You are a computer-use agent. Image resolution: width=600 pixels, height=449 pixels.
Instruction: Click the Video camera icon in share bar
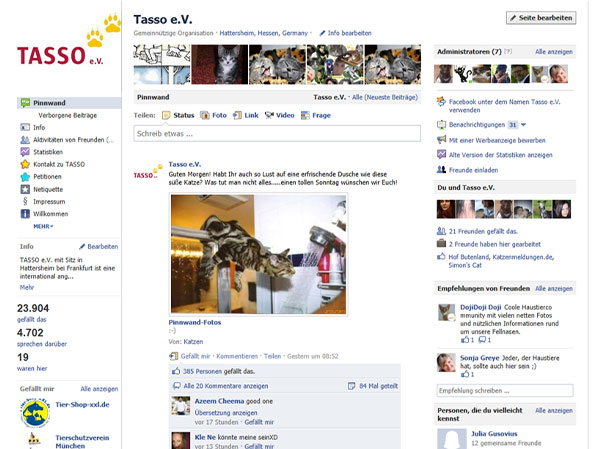tap(269, 115)
